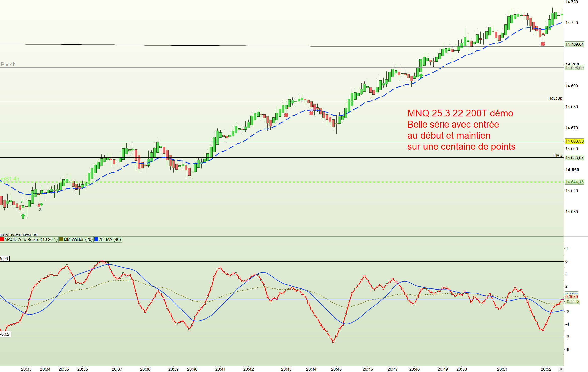
Task: Click the blue ZLEMA color swatch
Action: pyautogui.click(x=96, y=239)
